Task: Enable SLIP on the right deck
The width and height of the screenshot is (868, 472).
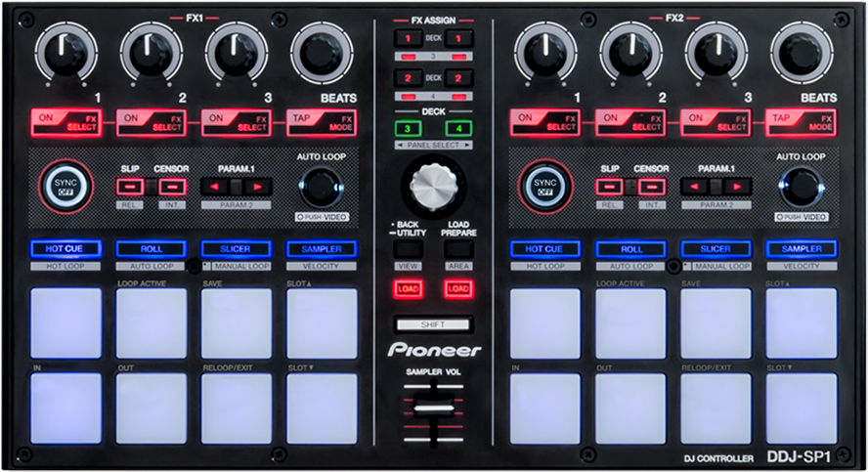Action: pyautogui.click(x=610, y=187)
